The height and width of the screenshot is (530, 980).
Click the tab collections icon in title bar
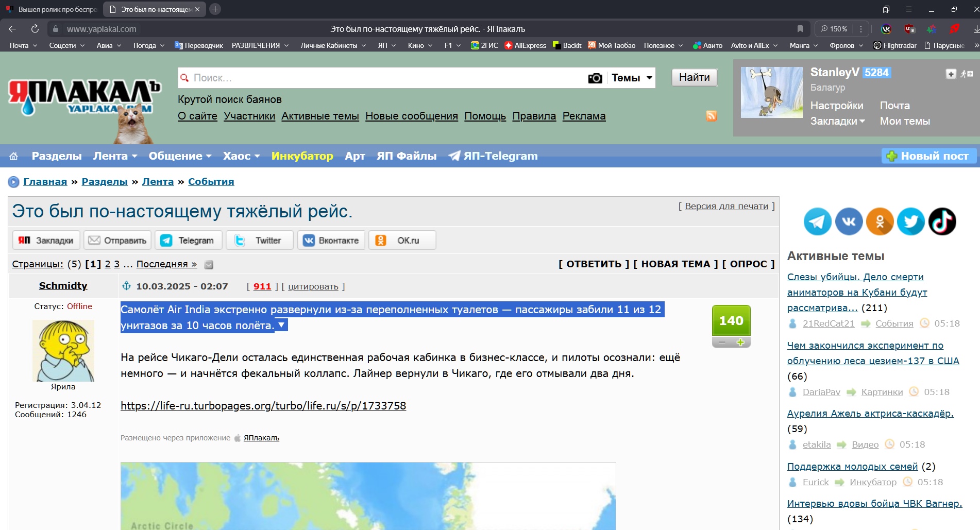coord(886,9)
